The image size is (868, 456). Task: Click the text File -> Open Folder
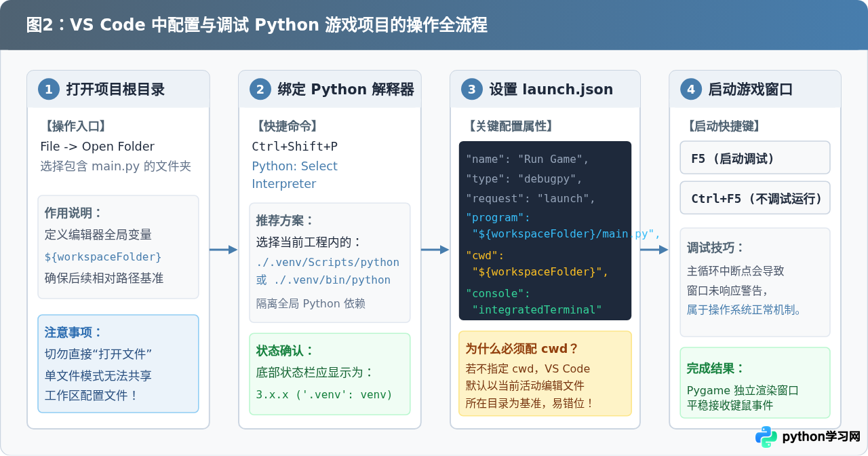[x=98, y=147]
